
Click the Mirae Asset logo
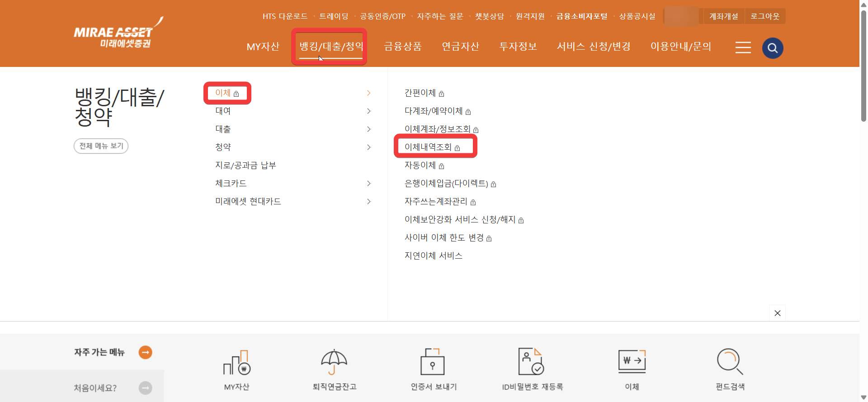(x=118, y=33)
